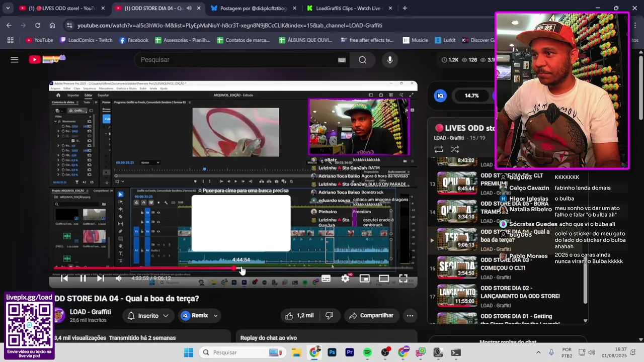Image resolution: width=644 pixels, height=362 pixels.
Task: Switch to LoadGraffiti Clips Kick tab
Action: [x=350, y=8]
